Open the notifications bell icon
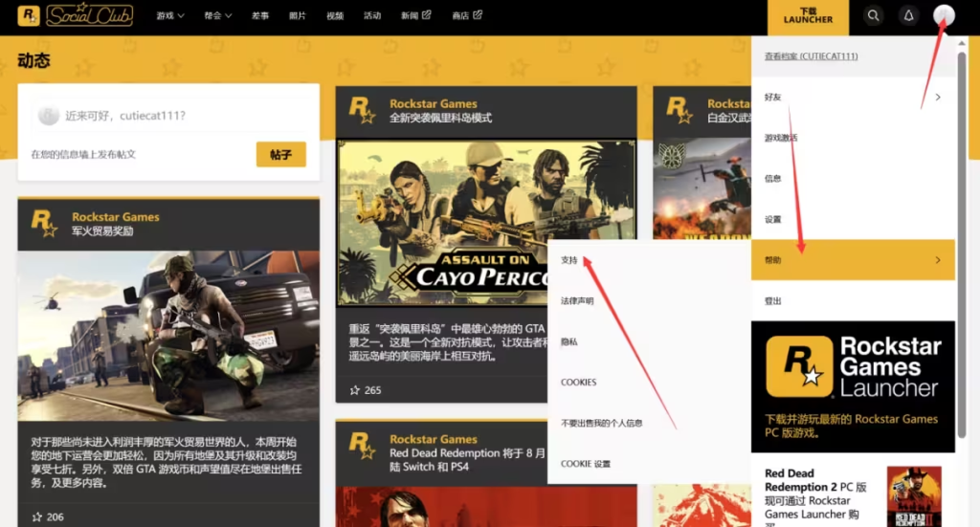 point(909,15)
